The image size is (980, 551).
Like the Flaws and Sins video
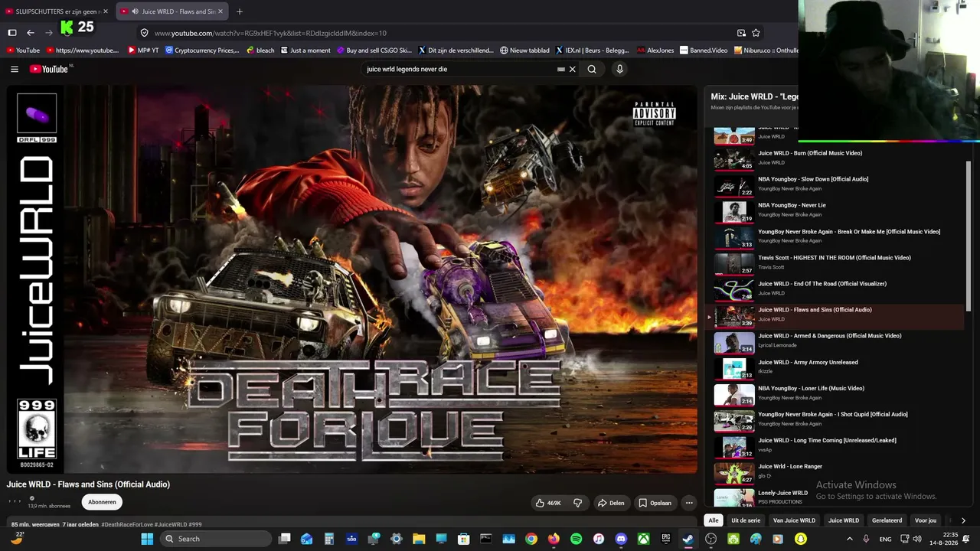[x=548, y=503]
